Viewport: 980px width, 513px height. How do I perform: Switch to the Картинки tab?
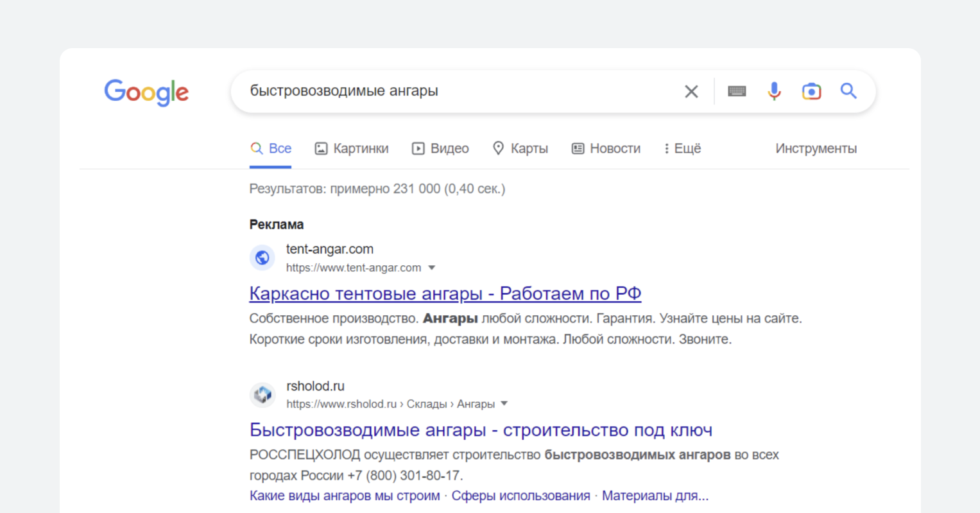point(352,148)
